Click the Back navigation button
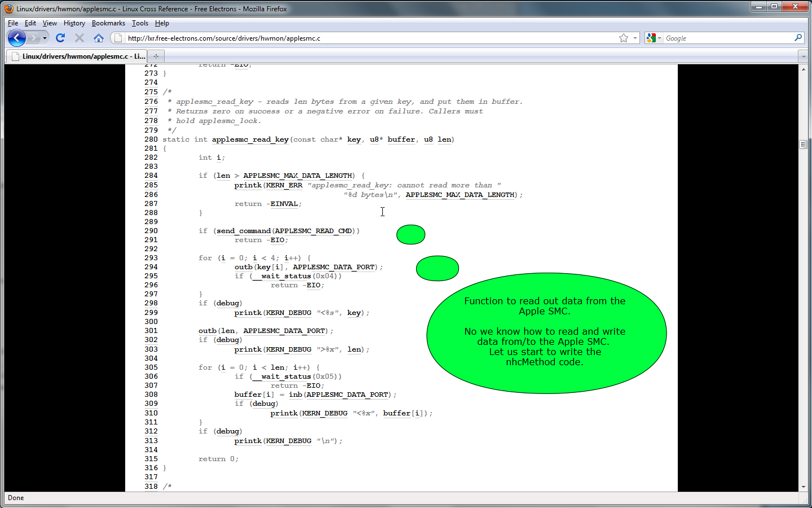 [x=17, y=38]
